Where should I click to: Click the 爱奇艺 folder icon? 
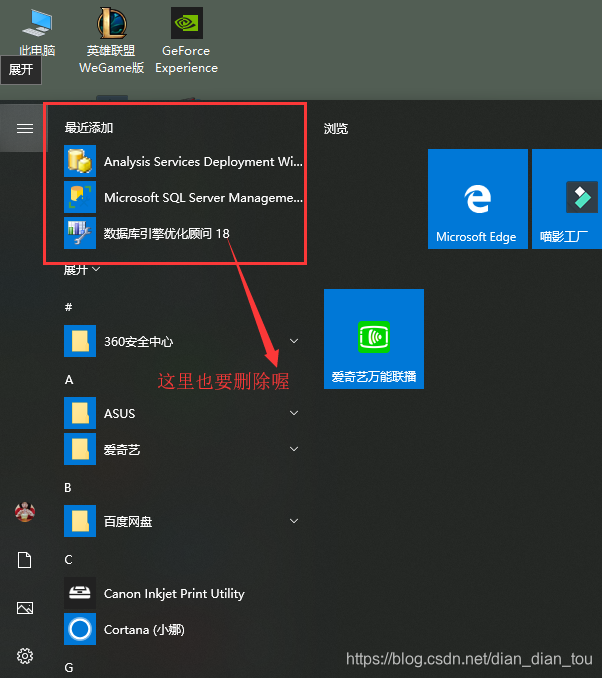pyautogui.click(x=80, y=449)
